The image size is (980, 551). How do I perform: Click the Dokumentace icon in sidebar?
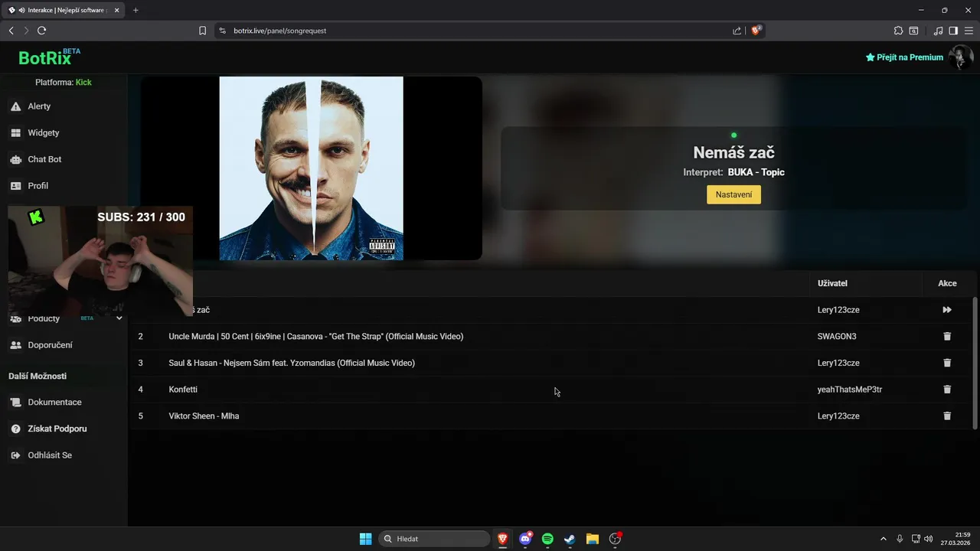(x=15, y=402)
